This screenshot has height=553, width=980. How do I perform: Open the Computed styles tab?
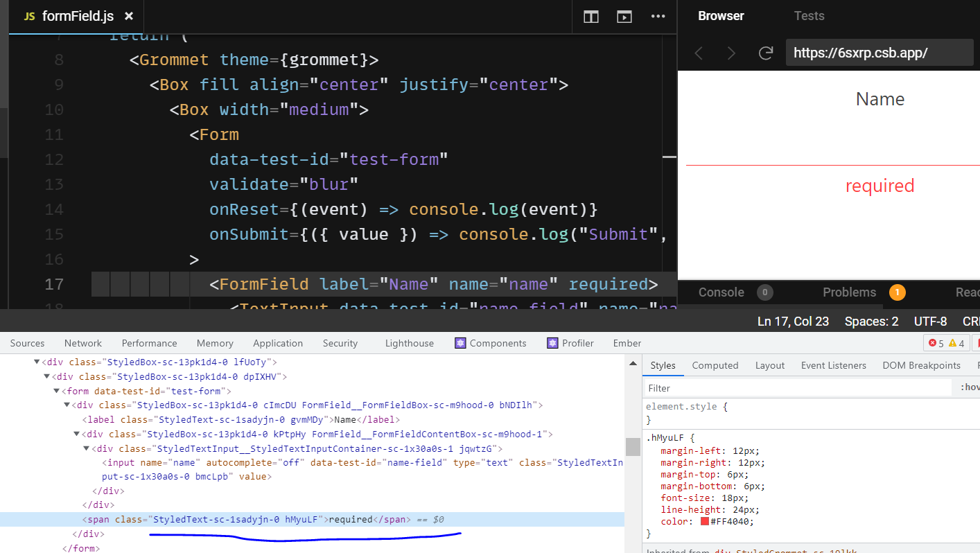coord(715,365)
